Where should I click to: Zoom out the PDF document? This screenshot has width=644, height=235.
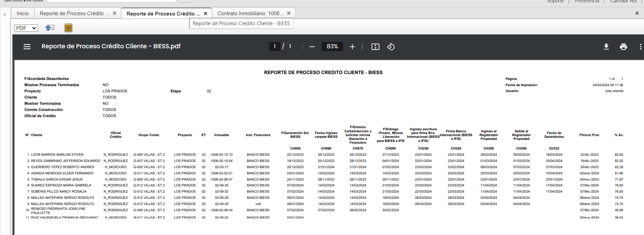point(312,47)
